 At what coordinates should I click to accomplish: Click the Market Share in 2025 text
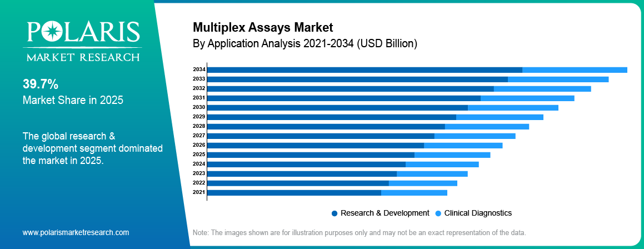[x=73, y=100]
